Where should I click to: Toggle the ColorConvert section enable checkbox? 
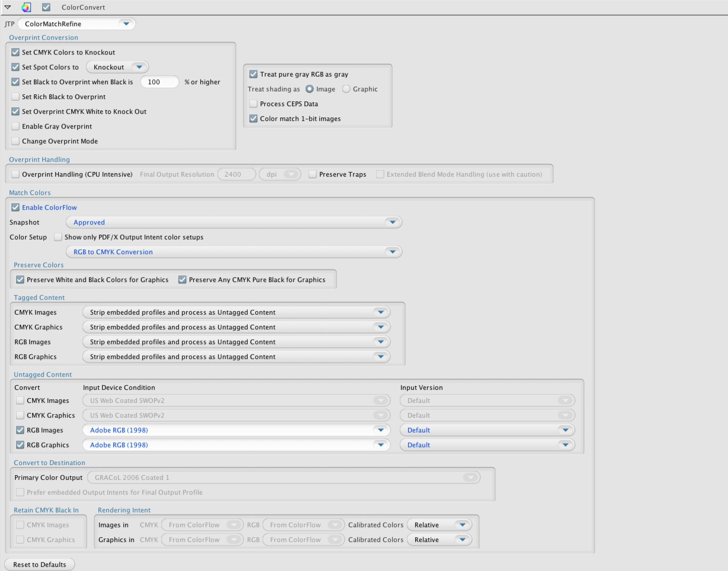click(x=46, y=7)
